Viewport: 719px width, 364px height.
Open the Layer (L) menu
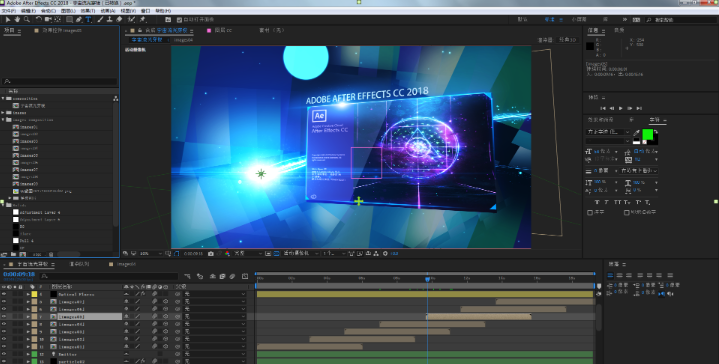[x=68, y=10]
